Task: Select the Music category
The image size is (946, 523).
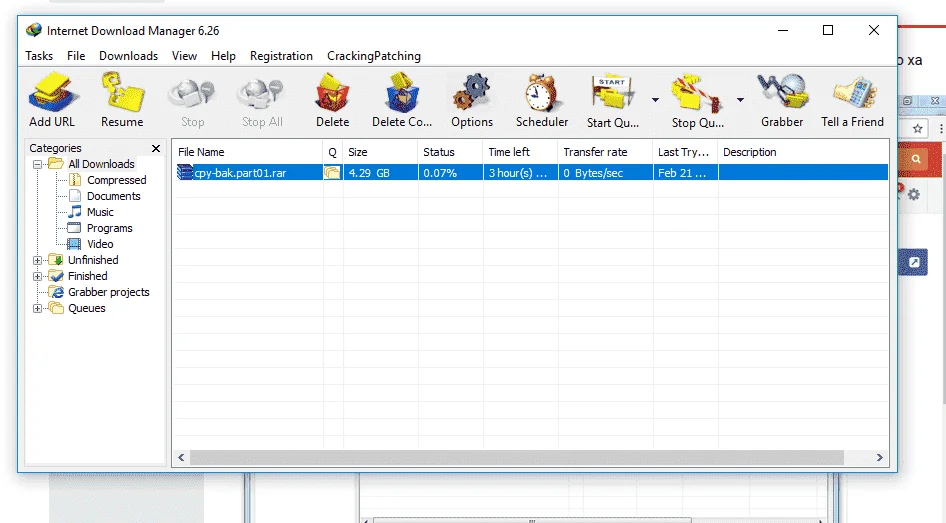Action: [x=100, y=212]
